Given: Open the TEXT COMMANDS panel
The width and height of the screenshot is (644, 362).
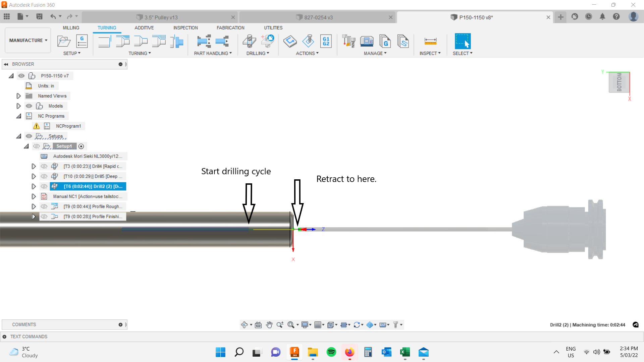Looking at the screenshot, I should [29, 337].
